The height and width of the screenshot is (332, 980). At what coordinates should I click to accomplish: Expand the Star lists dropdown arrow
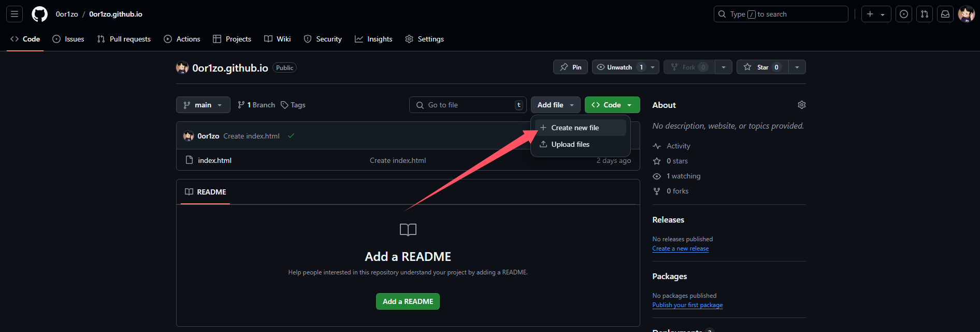797,67
